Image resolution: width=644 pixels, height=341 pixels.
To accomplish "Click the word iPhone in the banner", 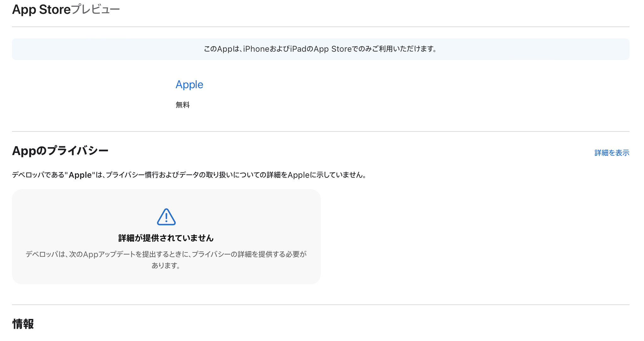I will pos(256,49).
